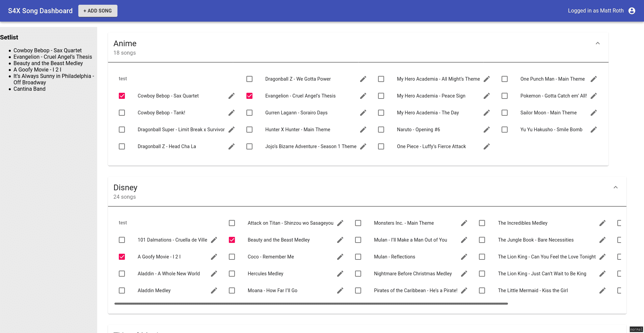Uncheck Beauty and the Beast Medley
The image size is (644, 333).
pos(232,240)
